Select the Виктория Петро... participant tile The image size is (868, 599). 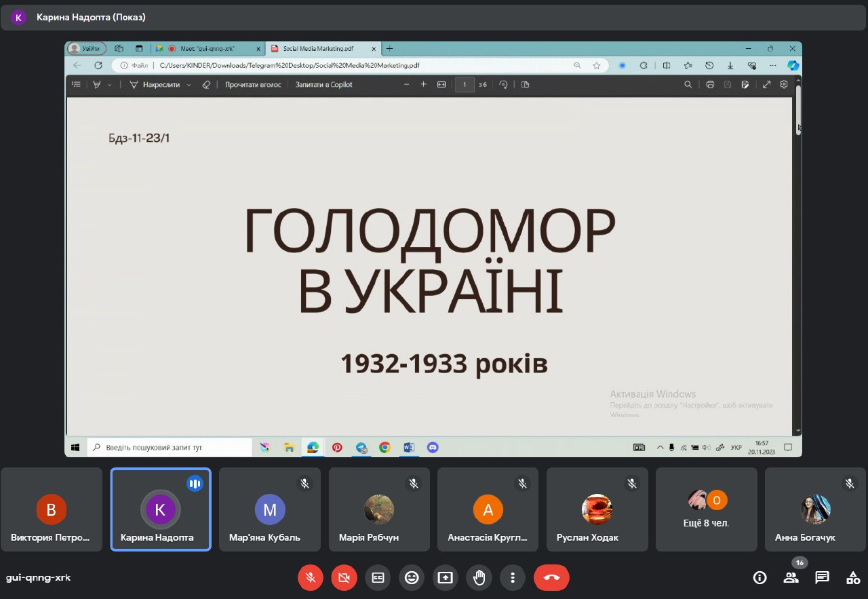(52, 509)
